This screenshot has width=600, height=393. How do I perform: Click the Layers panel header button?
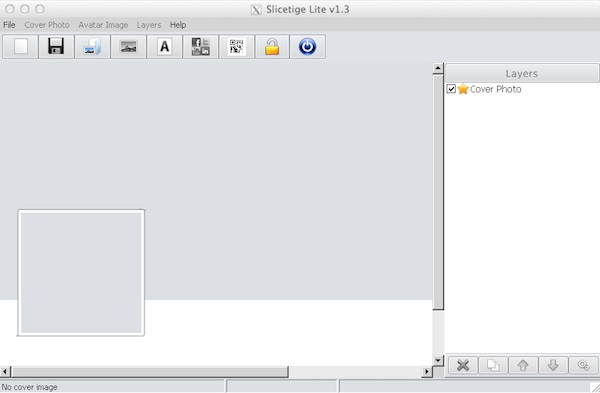pos(522,73)
